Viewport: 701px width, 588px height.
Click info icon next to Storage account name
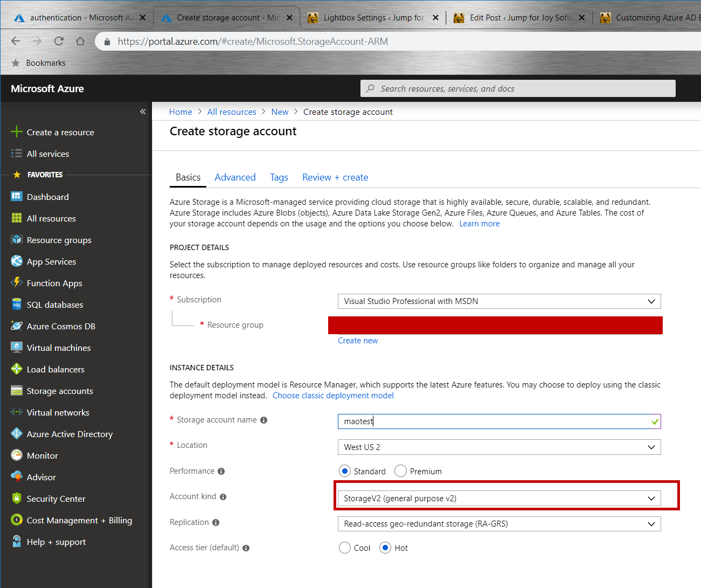[263, 420]
